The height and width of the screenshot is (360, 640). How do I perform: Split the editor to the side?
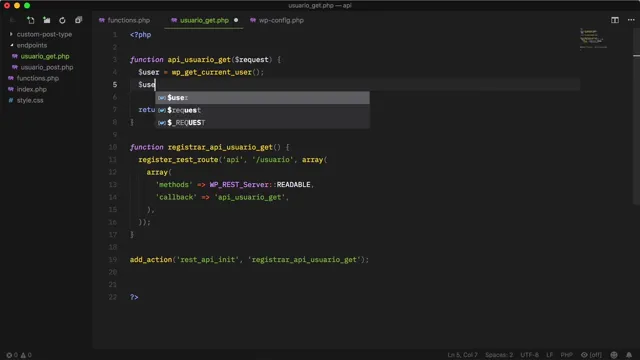[615, 20]
